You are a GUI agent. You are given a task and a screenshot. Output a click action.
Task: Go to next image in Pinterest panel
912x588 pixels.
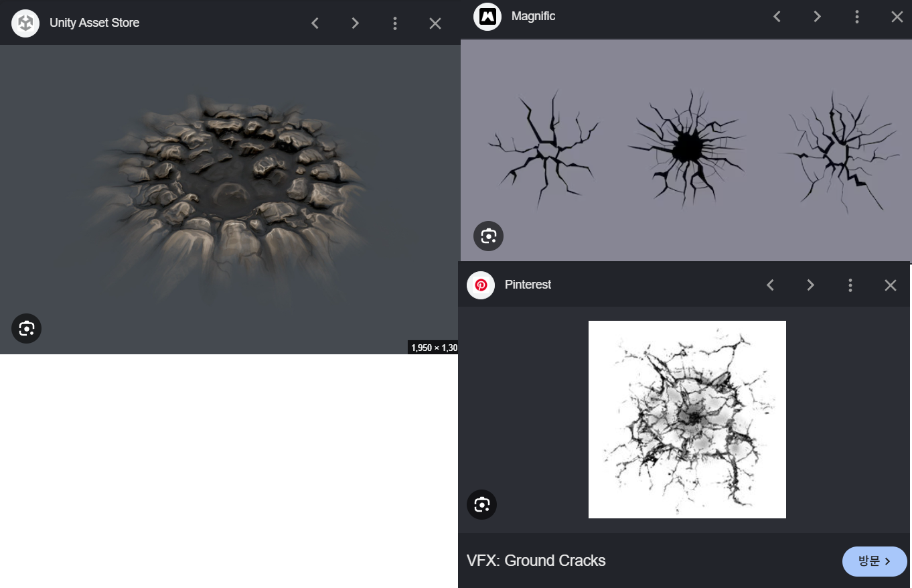pyautogui.click(x=810, y=285)
